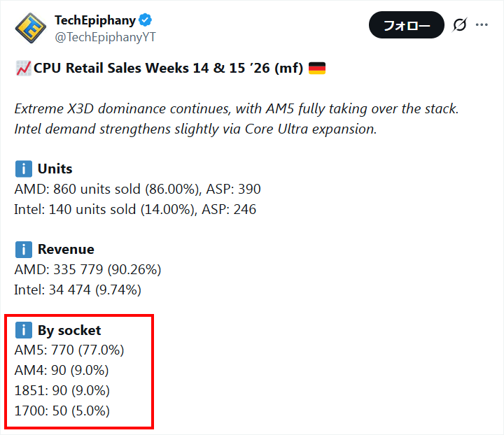Open the TechEpiphany display name link
Viewport: 504px width, 435px height.
tap(94, 21)
